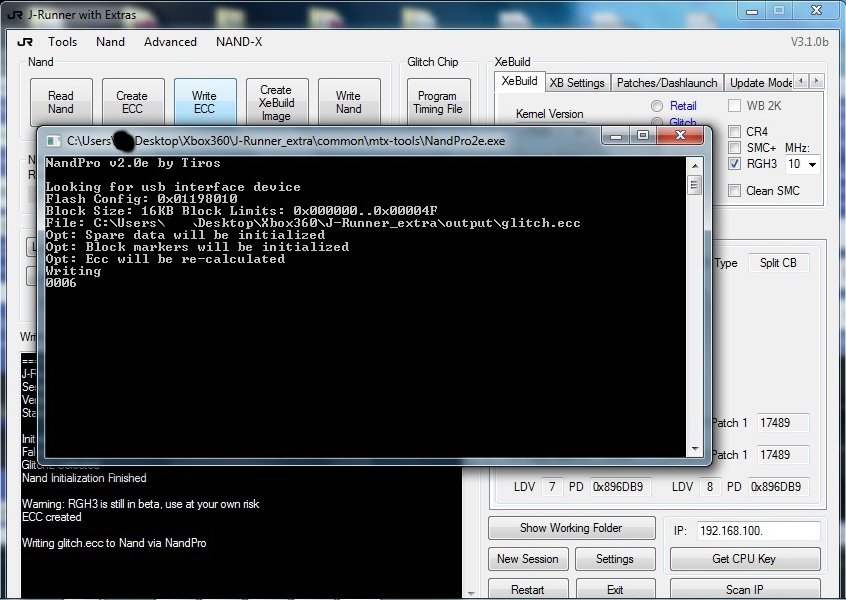This screenshot has width=846, height=600.
Task: Click the RGH3 beta warning log line
Action: [x=141, y=504]
